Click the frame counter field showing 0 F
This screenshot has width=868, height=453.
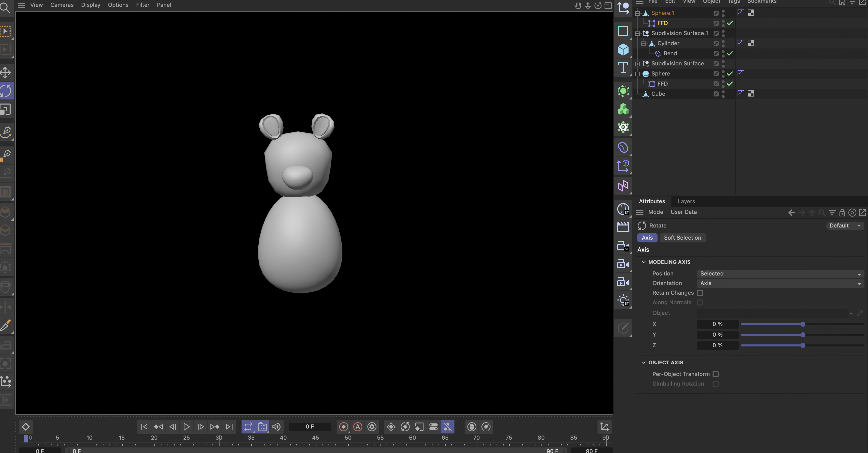(310, 426)
